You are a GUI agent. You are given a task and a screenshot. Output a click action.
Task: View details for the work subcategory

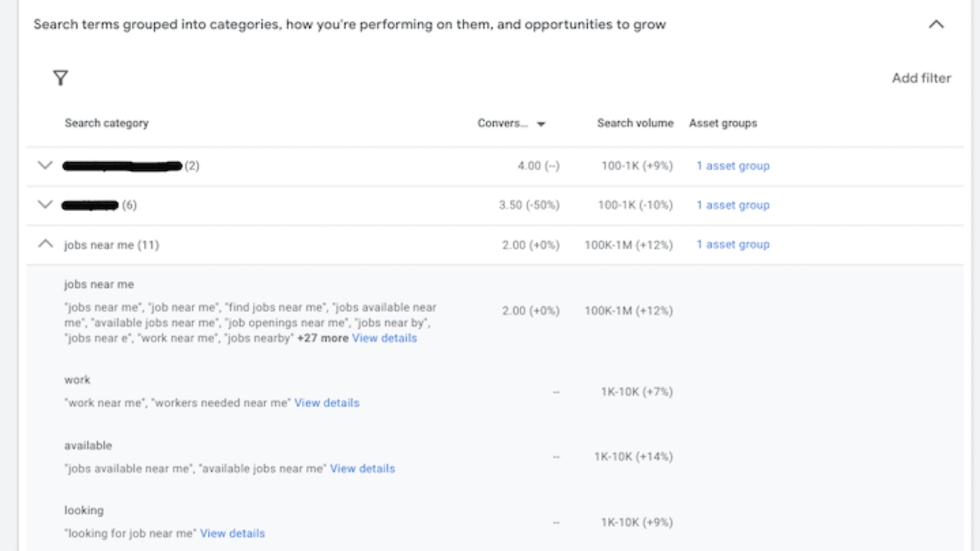pyautogui.click(x=326, y=403)
